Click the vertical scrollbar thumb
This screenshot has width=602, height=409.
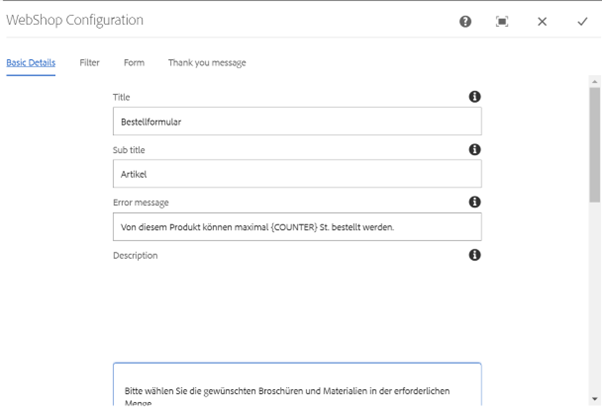pyautogui.click(x=595, y=144)
